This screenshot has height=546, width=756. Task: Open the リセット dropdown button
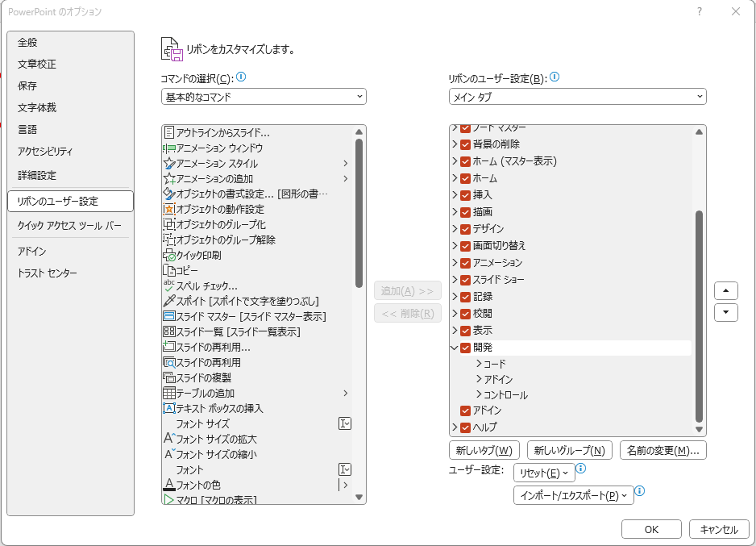click(544, 473)
